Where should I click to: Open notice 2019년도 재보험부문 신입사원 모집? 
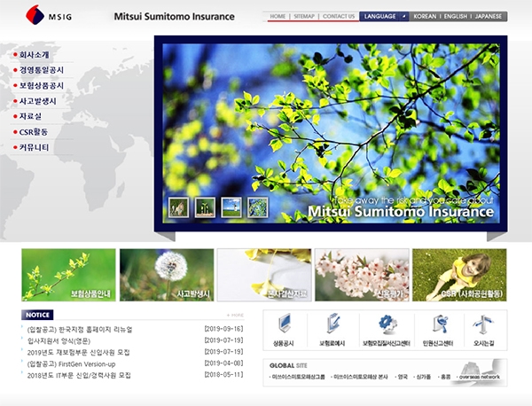point(78,353)
